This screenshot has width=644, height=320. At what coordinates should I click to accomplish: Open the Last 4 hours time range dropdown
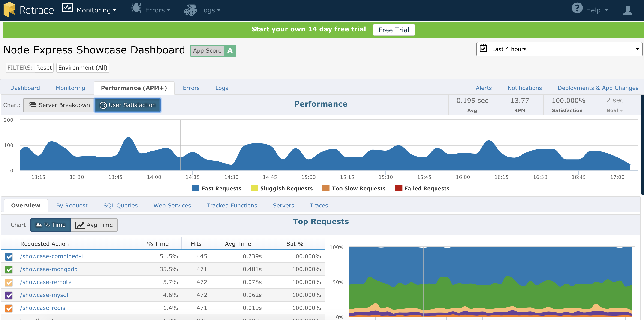[x=559, y=49]
